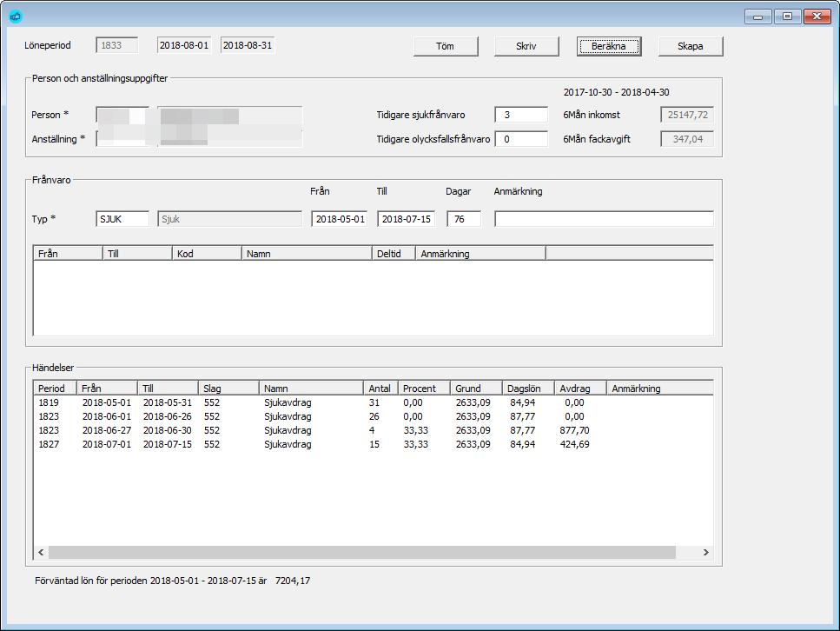The width and height of the screenshot is (840, 631).
Task: Click the Avdrag column header
Action: click(x=580, y=389)
